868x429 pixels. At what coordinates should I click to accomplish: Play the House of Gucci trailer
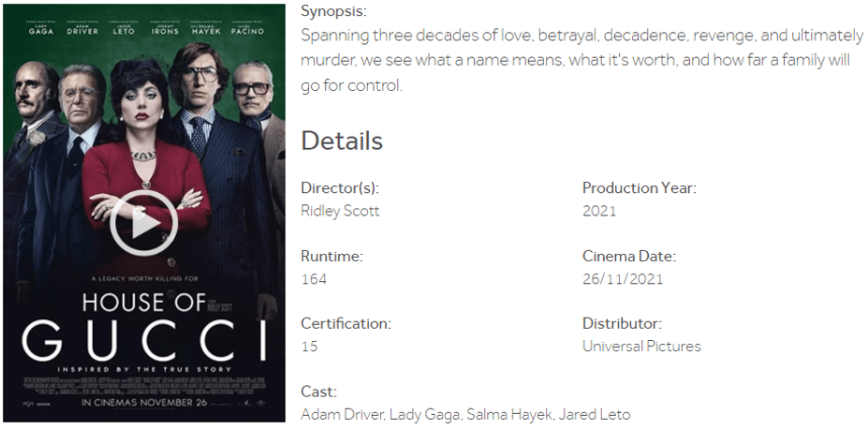pyautogui.click(x=143, y=223)
